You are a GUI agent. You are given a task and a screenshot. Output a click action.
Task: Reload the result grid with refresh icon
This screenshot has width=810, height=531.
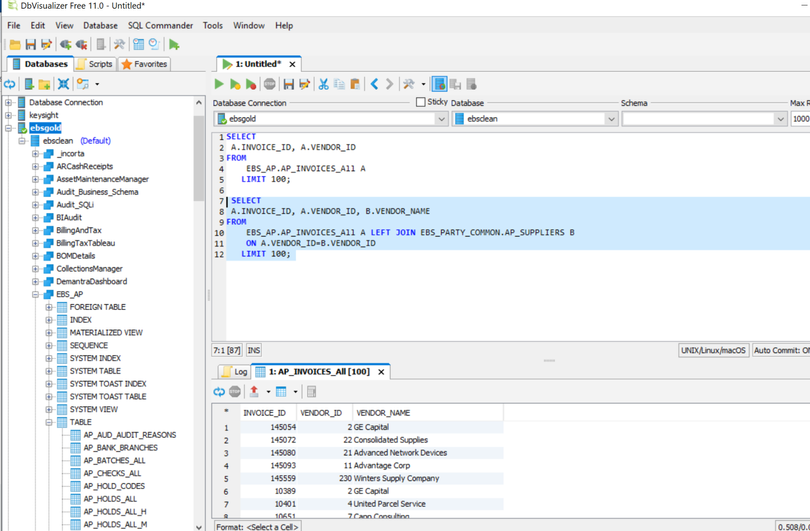pos(219,392)
